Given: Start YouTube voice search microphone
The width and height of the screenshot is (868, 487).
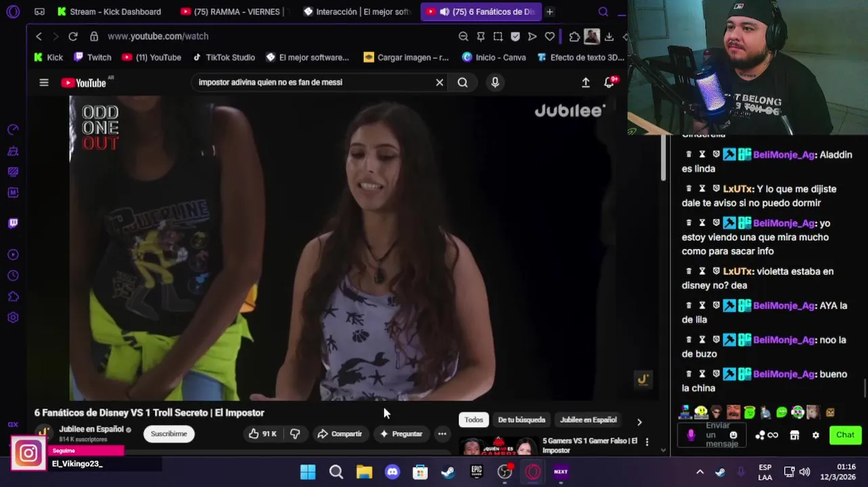Looking at the screenshot, I should (x=495, y=83).
